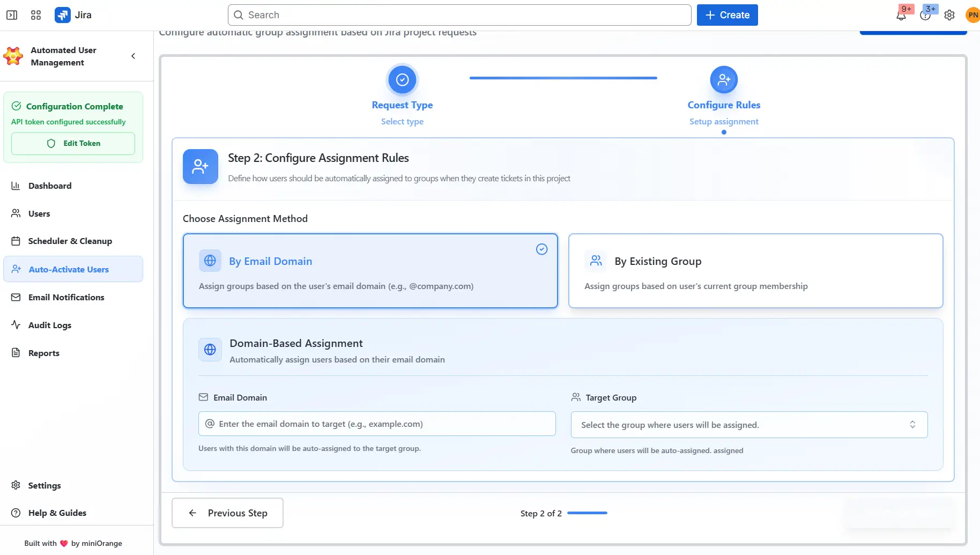Screen dimensions: 980x555
Task: Click the globe icon in By Email Domain card
Action: coord(210,261)
